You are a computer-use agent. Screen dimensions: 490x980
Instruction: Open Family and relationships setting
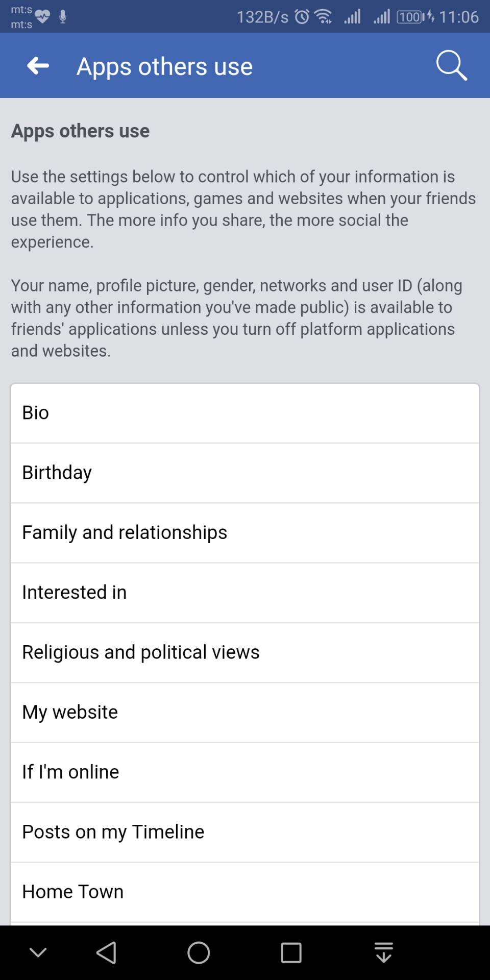point(245,532)
